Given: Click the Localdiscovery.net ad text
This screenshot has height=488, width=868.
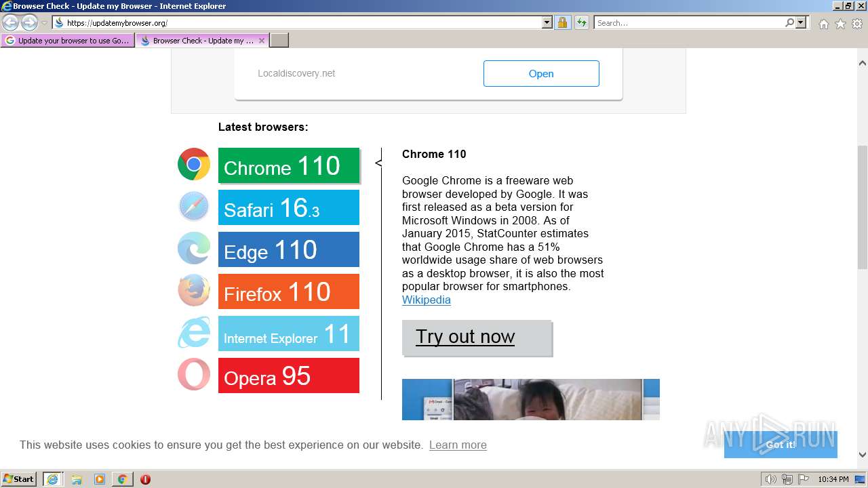Looking at the screenshot, I should click(x=296, y=73).
